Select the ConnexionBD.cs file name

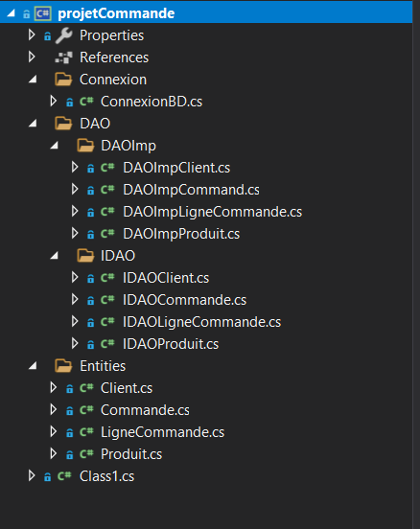152,102
